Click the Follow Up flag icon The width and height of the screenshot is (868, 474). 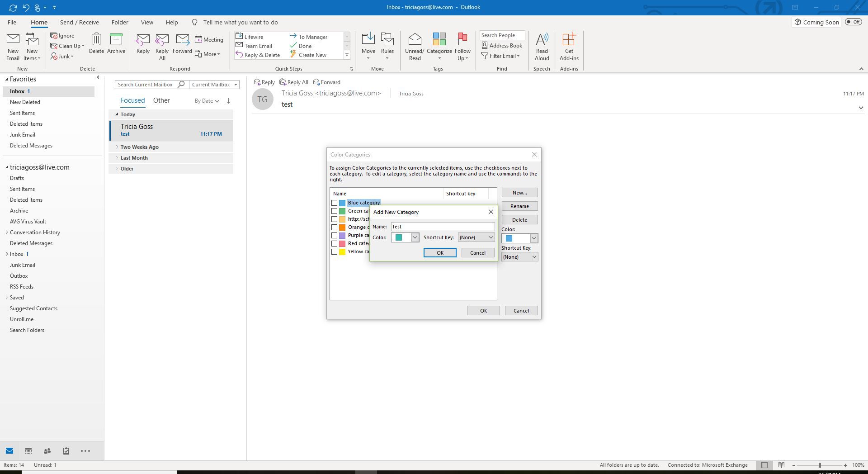point(462,39)
